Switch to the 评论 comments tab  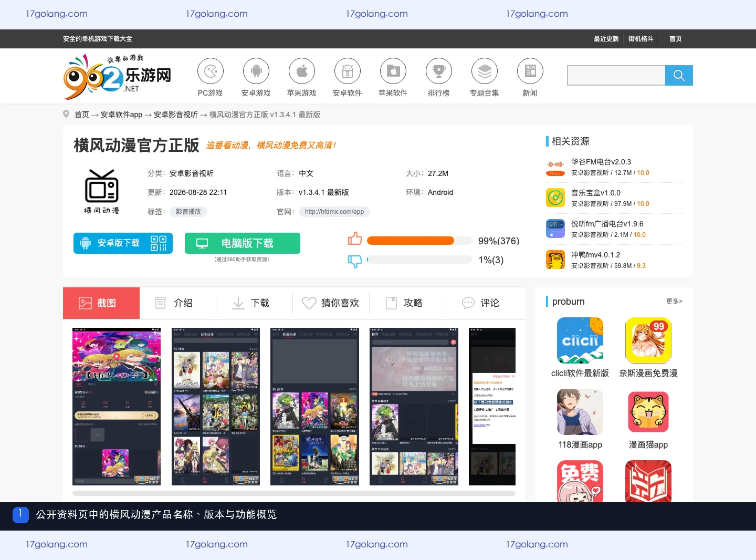coord(485,303)
